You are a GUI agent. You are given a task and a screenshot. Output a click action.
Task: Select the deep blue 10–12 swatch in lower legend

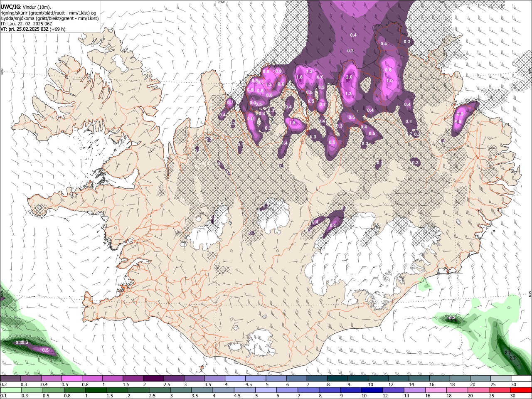(x=372, y=390)
